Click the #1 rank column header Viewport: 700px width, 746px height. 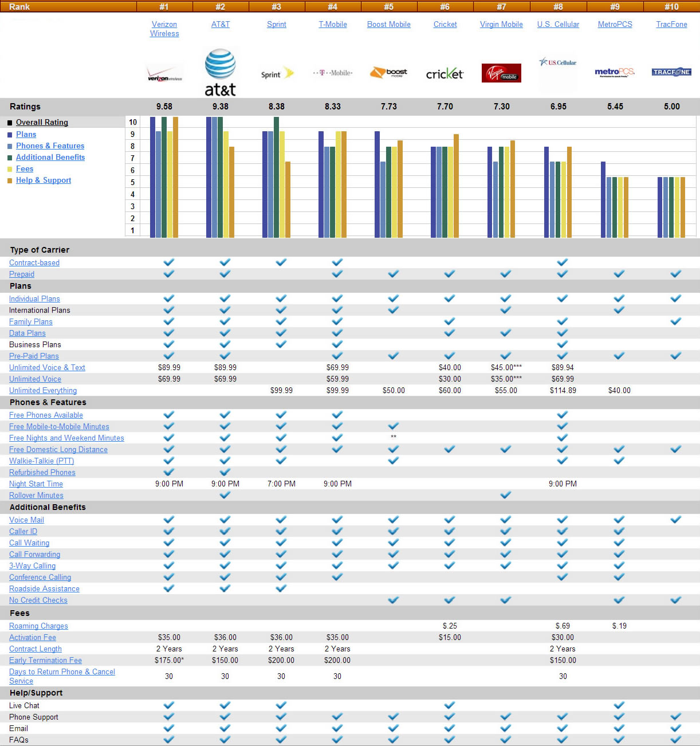tap(164, 7)
